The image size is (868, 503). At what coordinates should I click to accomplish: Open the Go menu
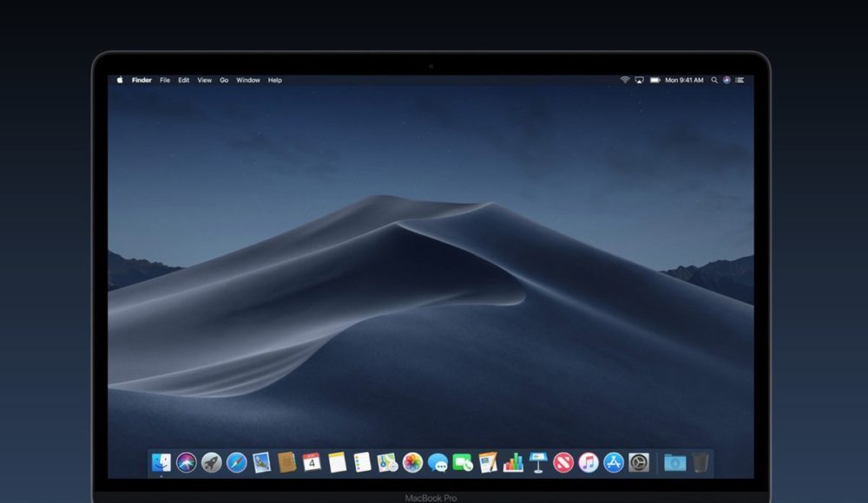pyautogui.click(x=224, y=81)
